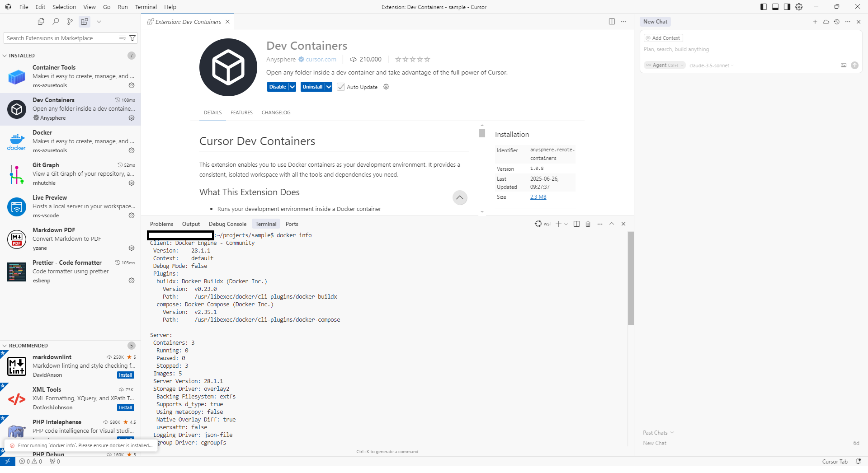Screen dimensions: 868x473
Task: Click the new terminal plus icon
Action: point(558,224)
